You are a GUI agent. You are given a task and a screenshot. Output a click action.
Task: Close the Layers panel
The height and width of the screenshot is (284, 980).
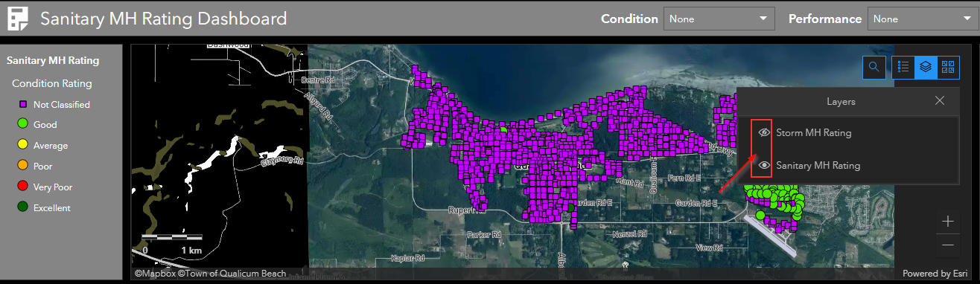pos(940,100)
